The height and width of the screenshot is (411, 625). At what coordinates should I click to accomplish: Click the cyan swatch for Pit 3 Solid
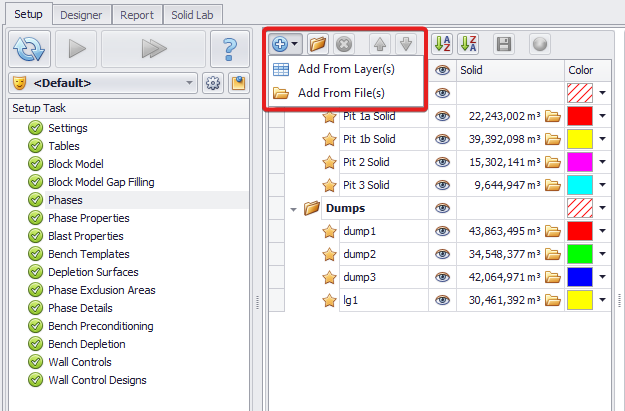pyautogui.click(x=580, y=185)
